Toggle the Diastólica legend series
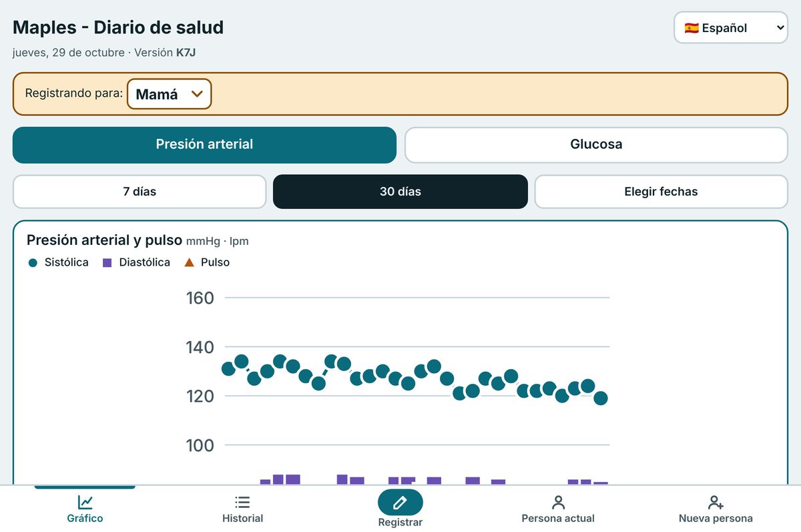 click(x=136, y=263)
